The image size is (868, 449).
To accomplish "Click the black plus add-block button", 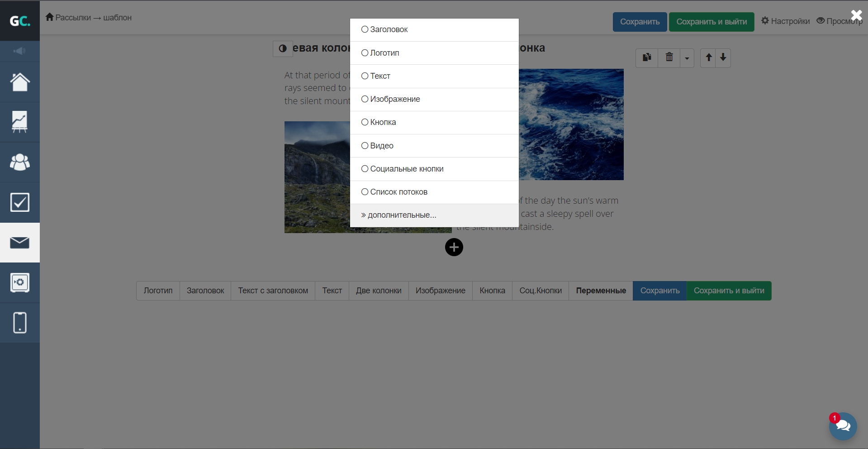I will click(454, 247).
